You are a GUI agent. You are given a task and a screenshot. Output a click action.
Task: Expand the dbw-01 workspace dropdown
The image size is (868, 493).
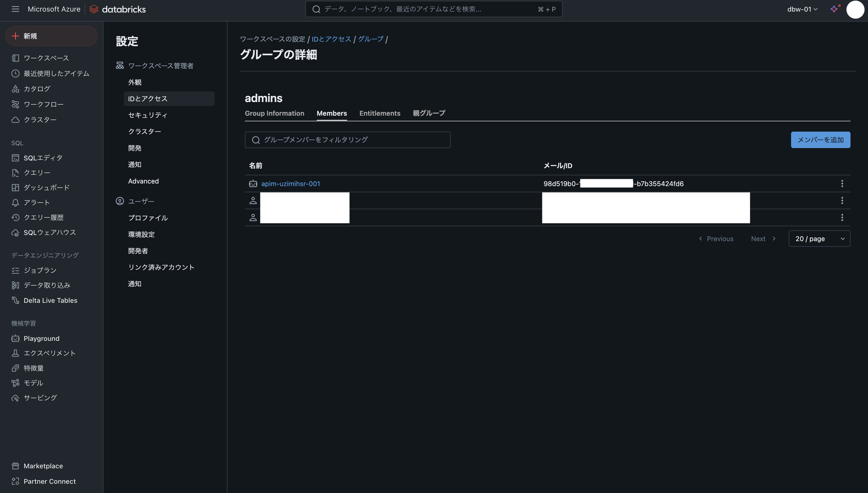[802, 9]
